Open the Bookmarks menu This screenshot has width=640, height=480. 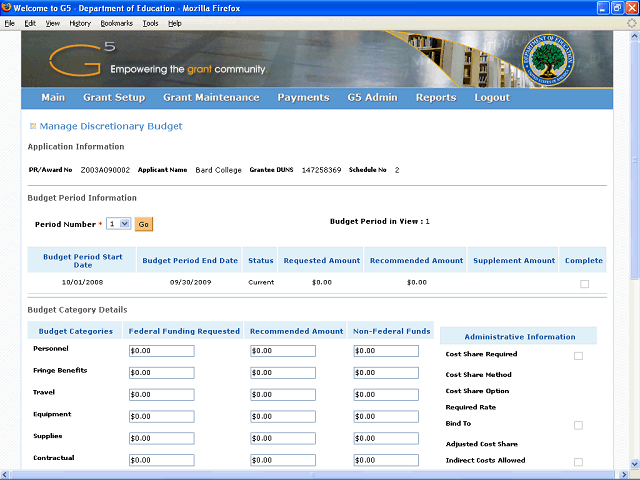116,22
